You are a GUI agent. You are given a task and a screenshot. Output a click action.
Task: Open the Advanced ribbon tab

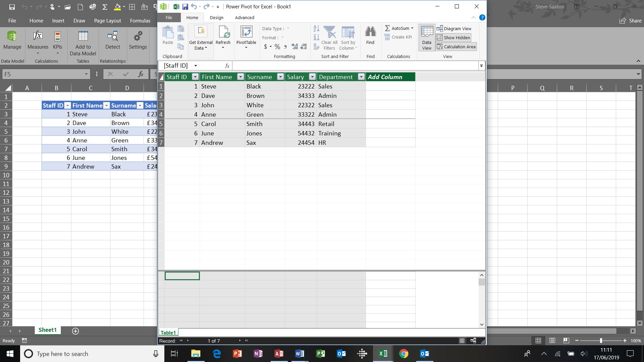(244, 17)
